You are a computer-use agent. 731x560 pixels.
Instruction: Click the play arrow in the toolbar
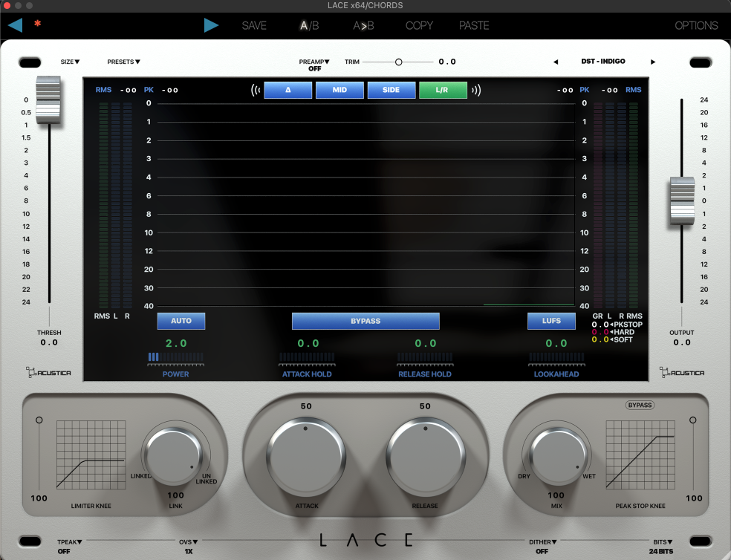click(211, 25)
